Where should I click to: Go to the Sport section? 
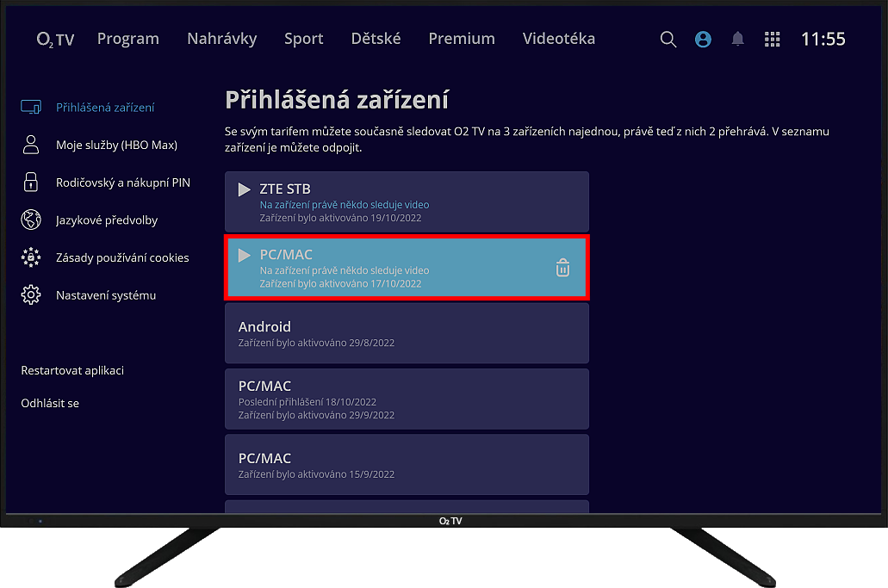point(304,39)
